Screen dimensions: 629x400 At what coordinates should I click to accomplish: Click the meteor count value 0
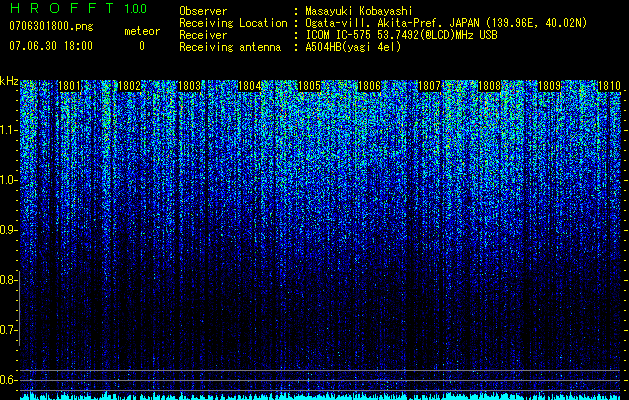point(142,46)
